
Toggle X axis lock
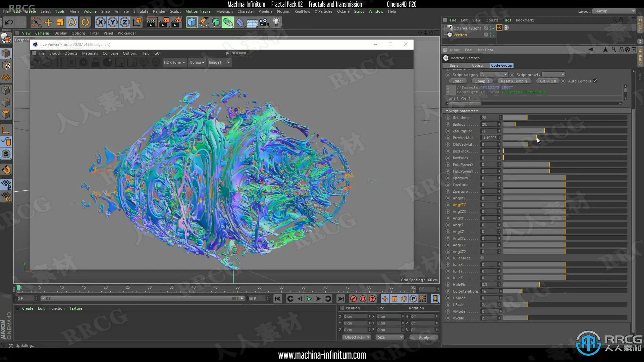click(100, 22)
